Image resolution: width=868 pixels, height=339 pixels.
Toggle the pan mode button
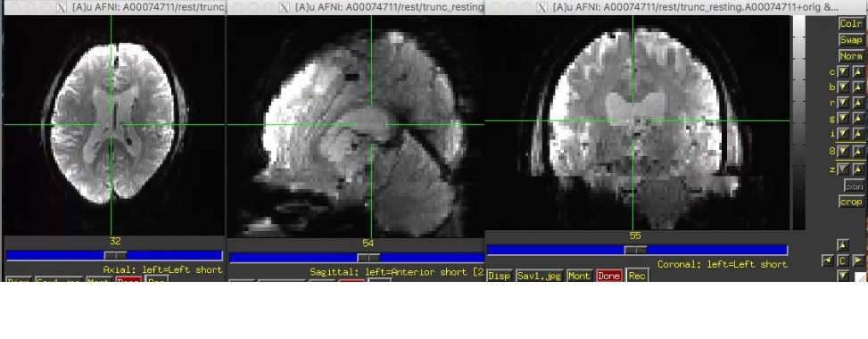[x=854, y=186]
